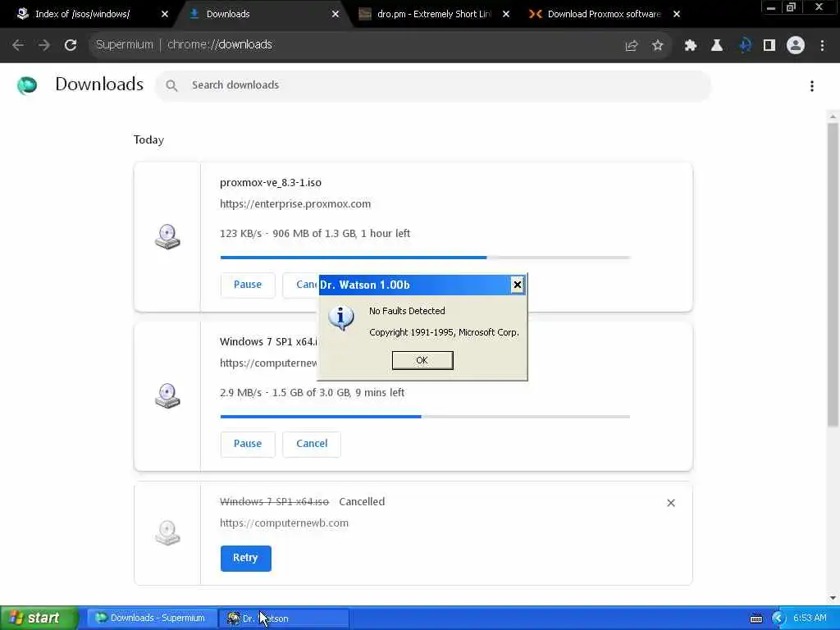The width and height of the screenshot is (840, 630).
Task: Click the Dr. Watson 1.00b title bar
Action: point(414,285)
